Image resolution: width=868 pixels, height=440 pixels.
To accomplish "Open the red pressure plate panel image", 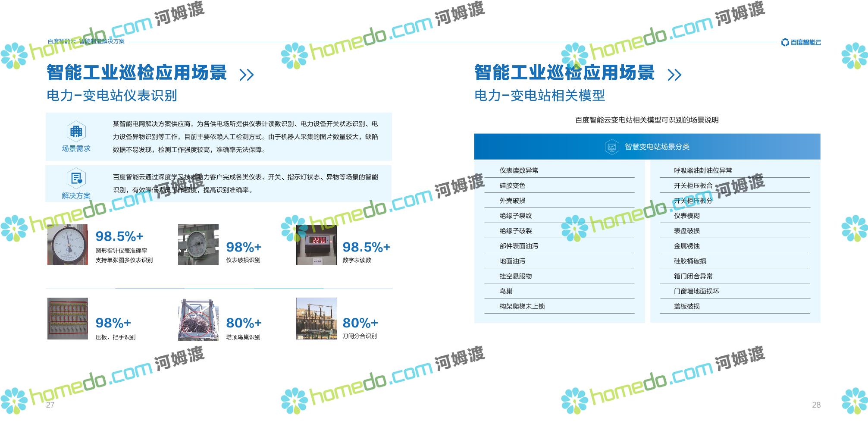I will pos(68,318).
